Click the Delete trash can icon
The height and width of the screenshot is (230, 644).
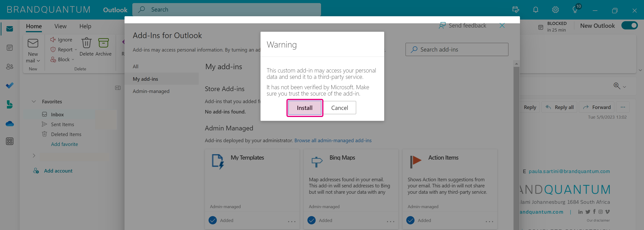(x=86, y=43)
